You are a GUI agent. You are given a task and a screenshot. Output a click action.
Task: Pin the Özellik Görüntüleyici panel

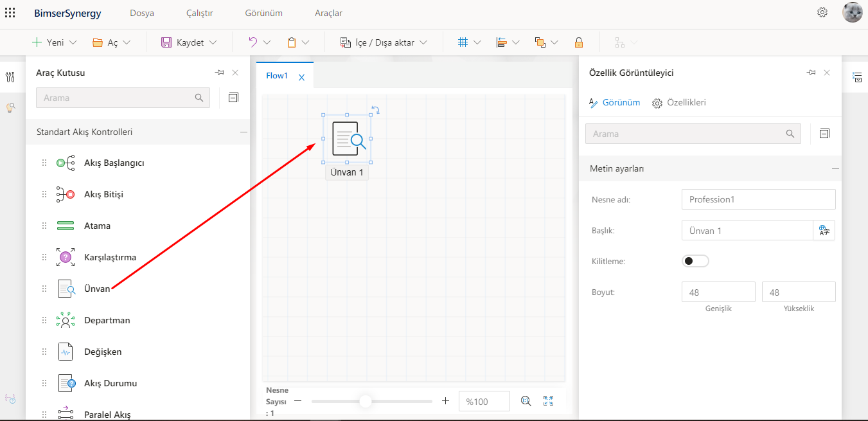click(x=811, y=73)
